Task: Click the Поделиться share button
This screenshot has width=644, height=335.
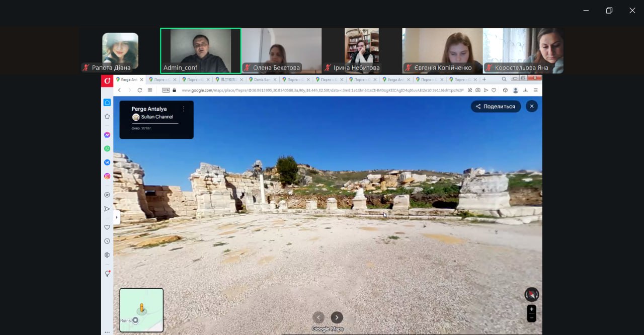Action: (496, 106)
